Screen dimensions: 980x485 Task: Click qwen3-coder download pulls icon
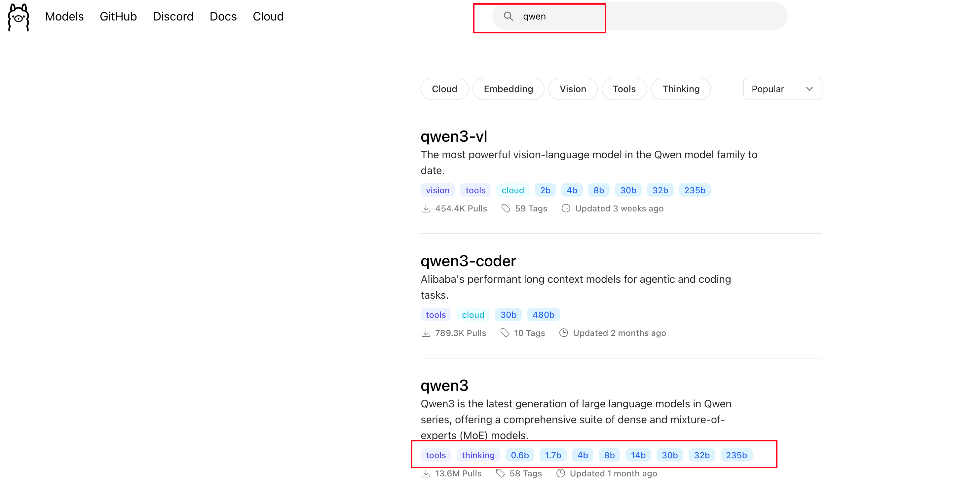(426, 333)
